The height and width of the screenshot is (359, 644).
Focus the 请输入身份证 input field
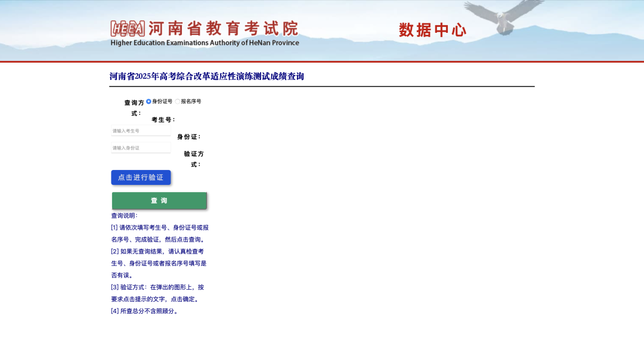(141, 148)
